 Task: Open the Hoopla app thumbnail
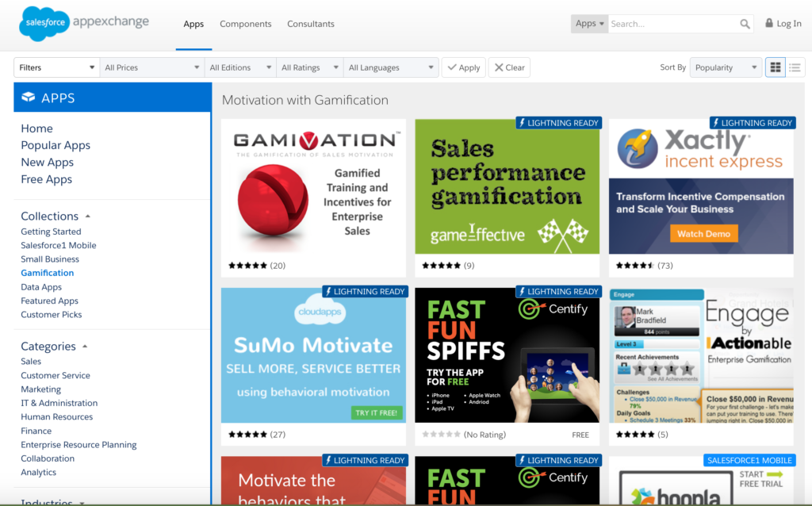(x=701, y=481)
